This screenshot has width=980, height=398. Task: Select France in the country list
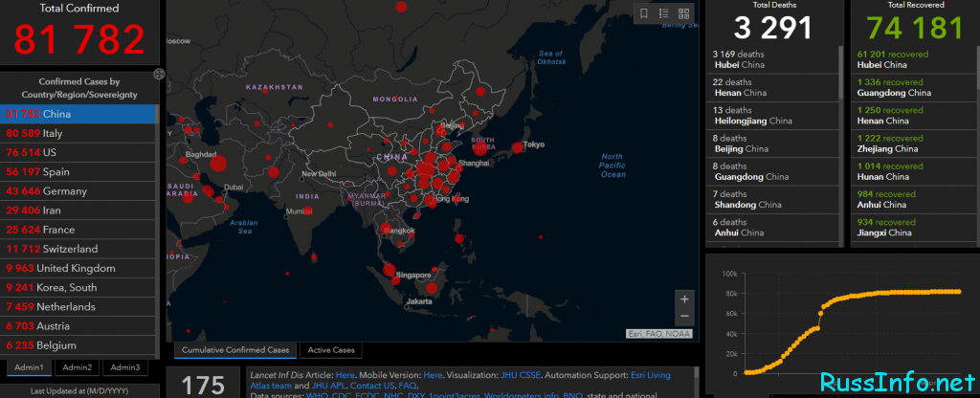(x=78, y=230)
